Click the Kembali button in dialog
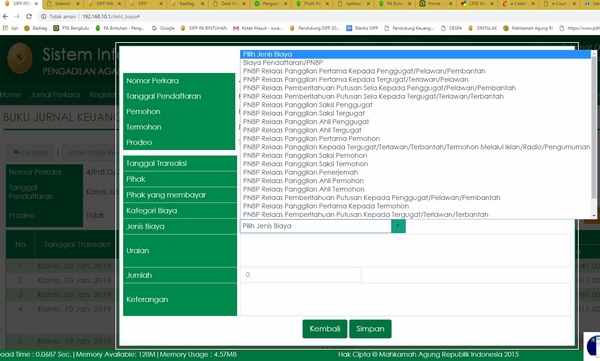Screen dimensions: 600x361 click(324, 329)
